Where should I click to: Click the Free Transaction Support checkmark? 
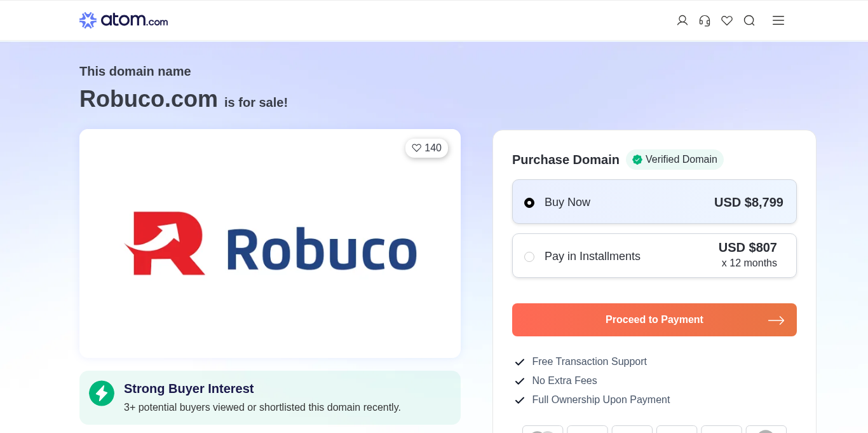coord(520,362)
